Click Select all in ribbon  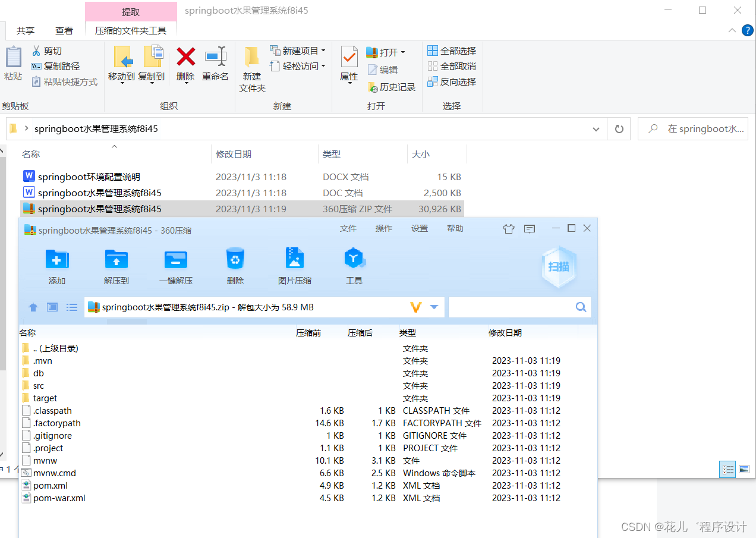452,51
